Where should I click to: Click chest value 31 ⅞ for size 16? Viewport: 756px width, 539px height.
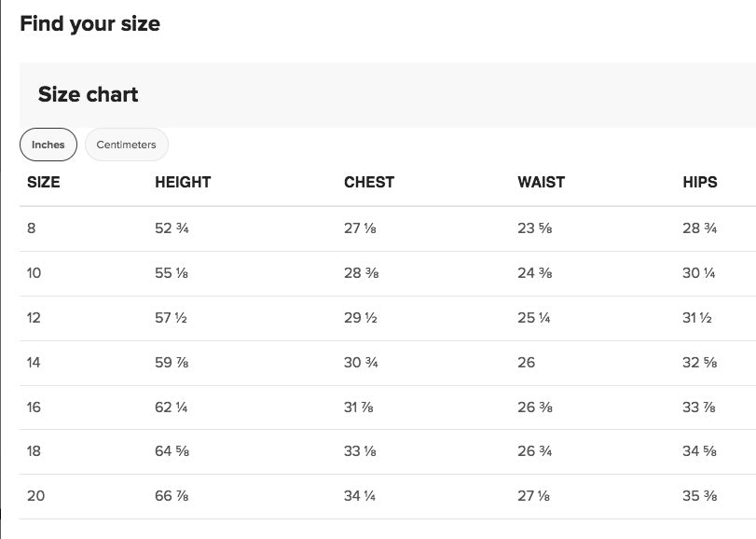tap(360, 407)
